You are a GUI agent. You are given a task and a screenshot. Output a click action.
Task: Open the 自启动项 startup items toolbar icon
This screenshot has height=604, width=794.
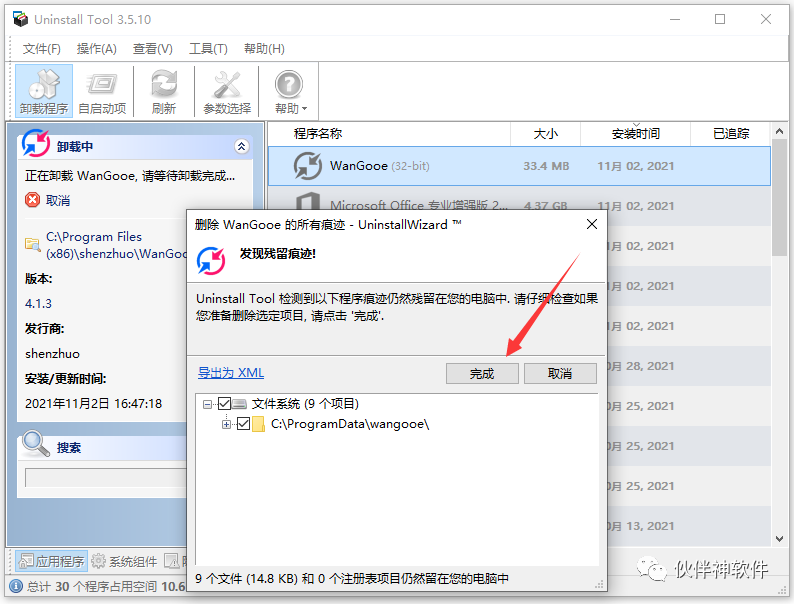[102, 91]
